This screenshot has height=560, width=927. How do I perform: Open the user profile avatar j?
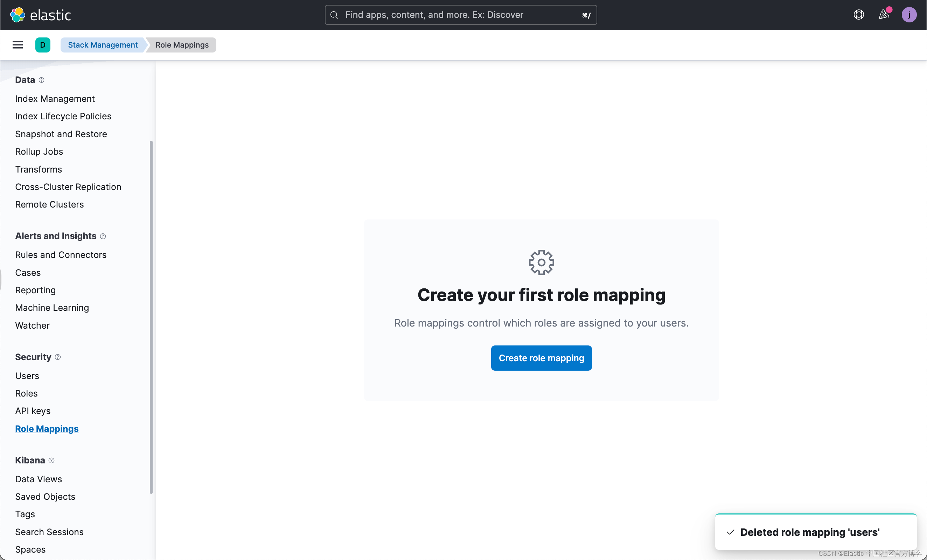pos(908,15)
